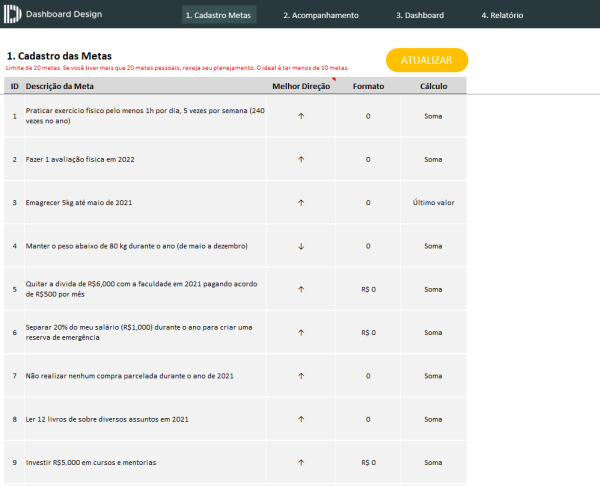Viewport: 600px width, 486px height.
Task: Click the up arrow for goal 1
Action: tap(301, 116)
